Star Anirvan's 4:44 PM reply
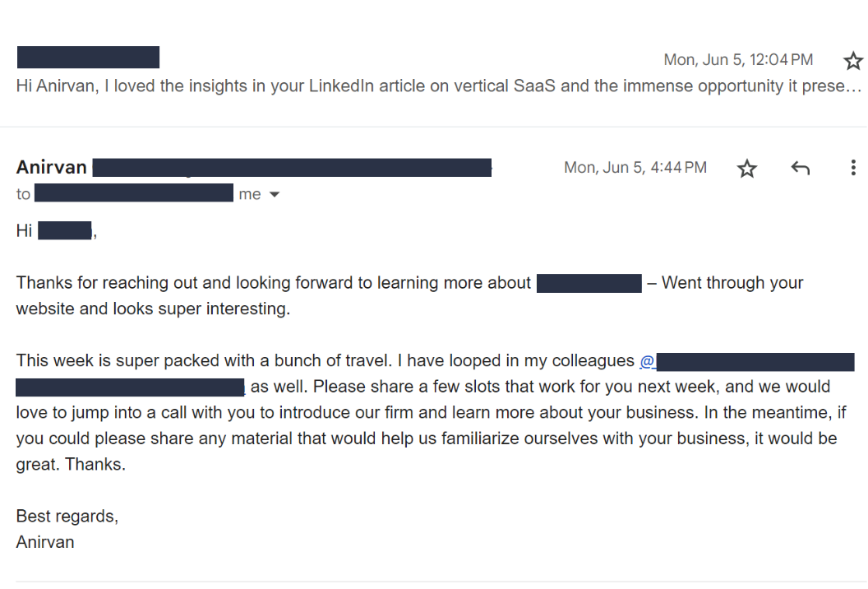Screen dimensions: 868x589 [746, 169]
